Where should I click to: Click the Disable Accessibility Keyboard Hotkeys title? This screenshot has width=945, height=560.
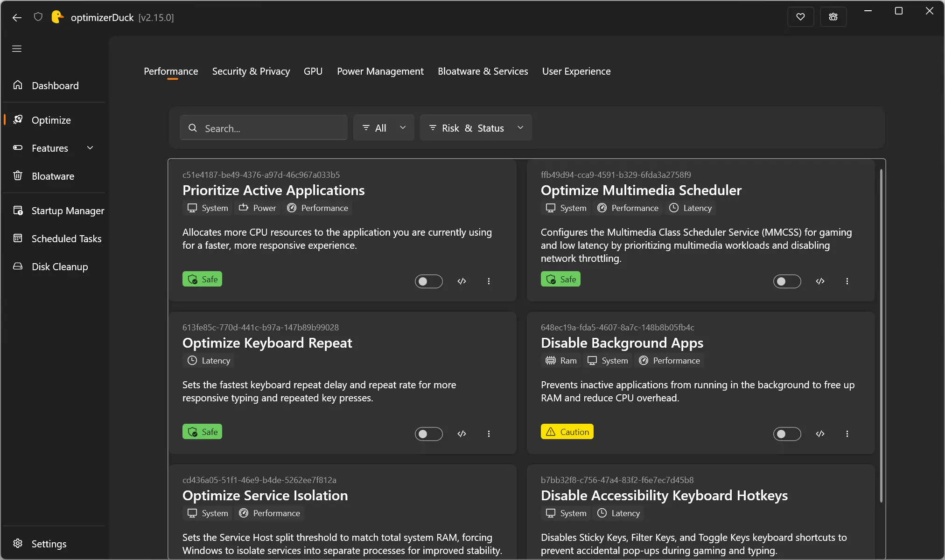coord(664,496)
